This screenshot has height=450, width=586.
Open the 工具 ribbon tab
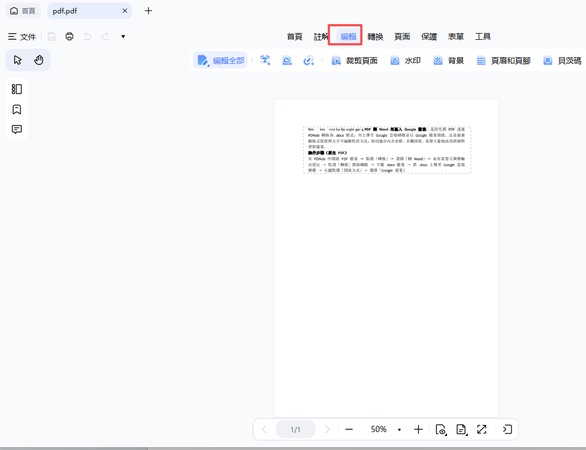coord(483,37)
